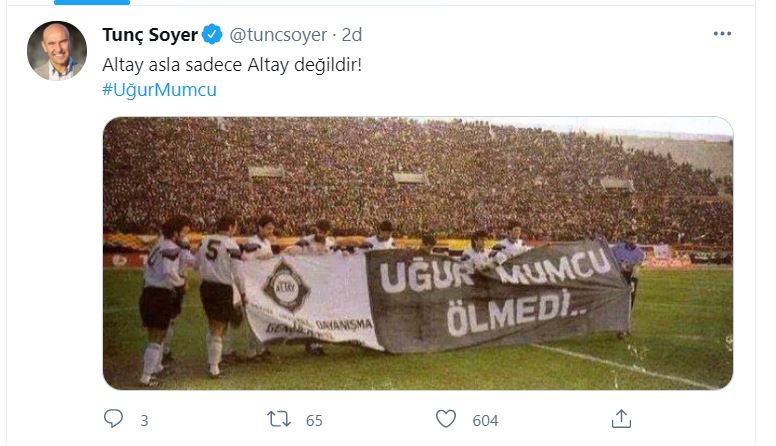Click the reply speech bubble icon

tap(113, 419)
